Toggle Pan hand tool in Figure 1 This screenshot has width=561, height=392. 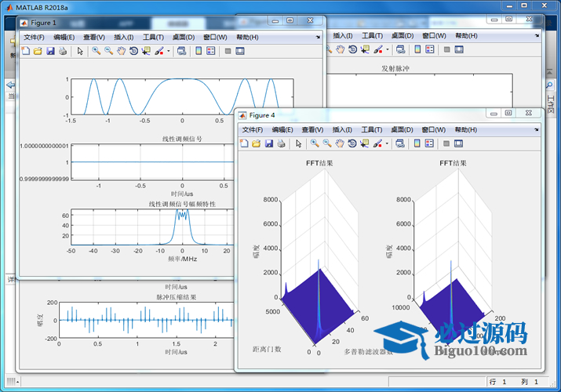122,51
